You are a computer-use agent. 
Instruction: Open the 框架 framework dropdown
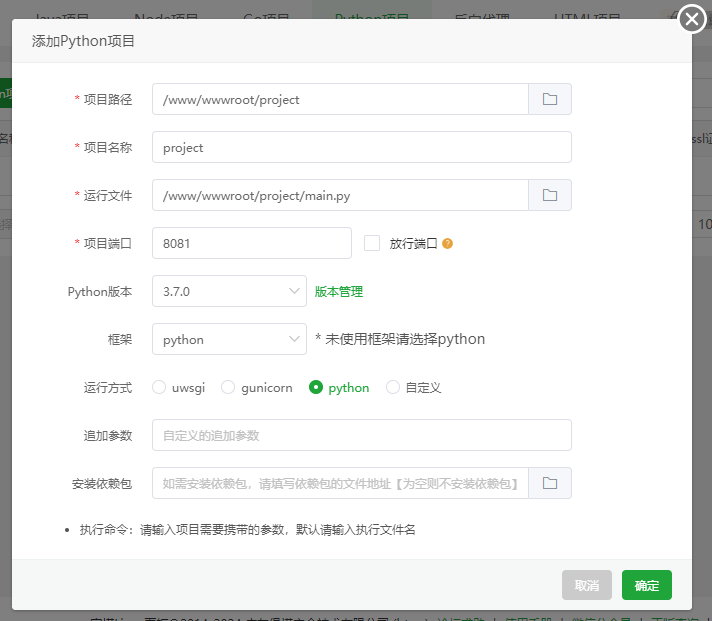click(x=229, y=339)
